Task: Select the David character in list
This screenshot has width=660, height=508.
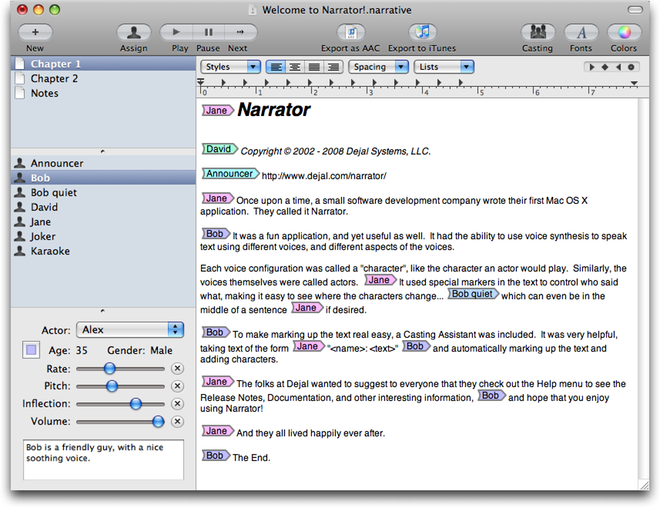Action: point(103,207)
